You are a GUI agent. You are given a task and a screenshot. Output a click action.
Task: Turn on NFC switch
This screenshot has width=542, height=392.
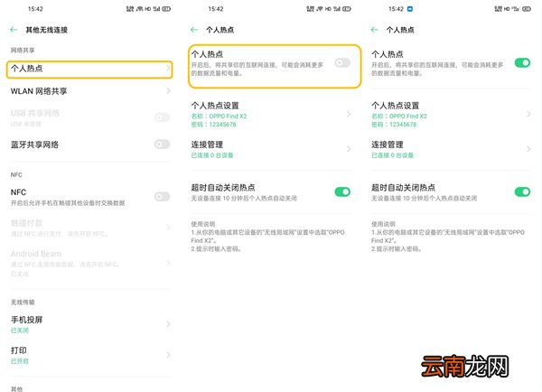pos(162,196)
